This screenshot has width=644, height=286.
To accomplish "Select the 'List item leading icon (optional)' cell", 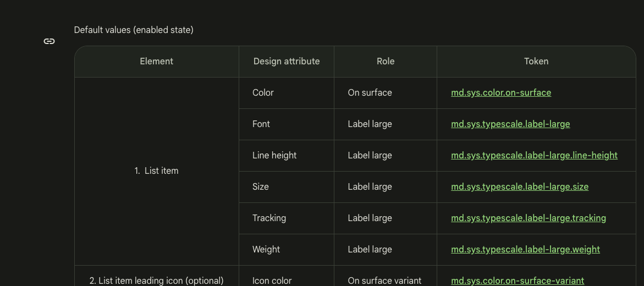I will (157, 276).
